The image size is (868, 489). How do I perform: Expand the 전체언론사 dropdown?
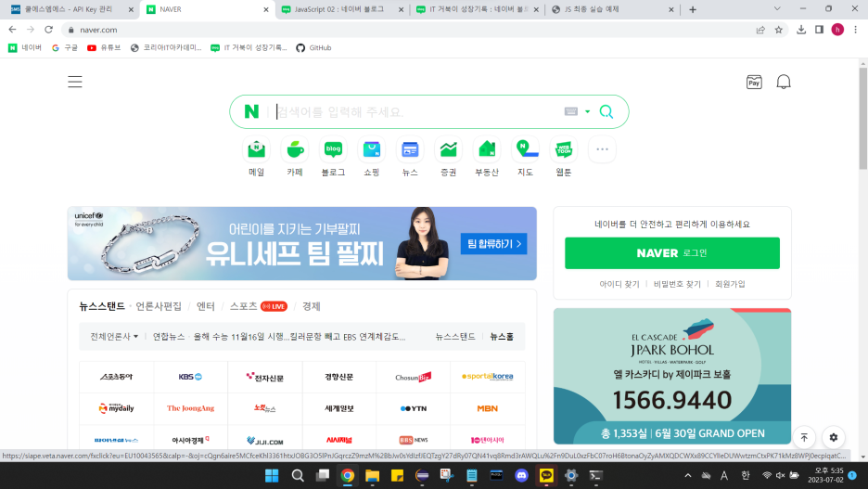click(x=114, y=337)
